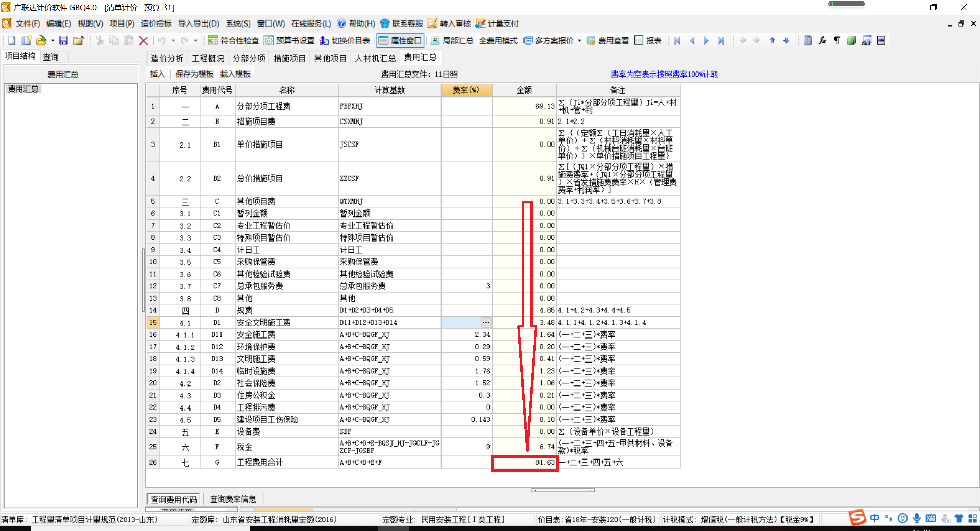This screenshot has width=980, height=531.
Task: Click the paragraph mark icon
Action: coord(837,40)
